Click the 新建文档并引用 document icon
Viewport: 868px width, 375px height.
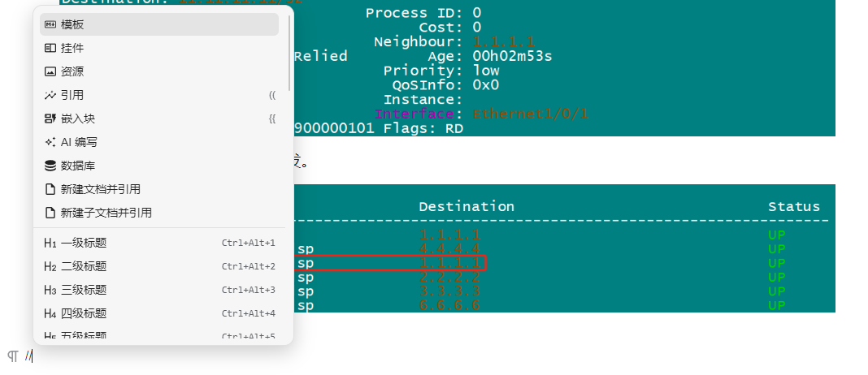pos(50,189)
